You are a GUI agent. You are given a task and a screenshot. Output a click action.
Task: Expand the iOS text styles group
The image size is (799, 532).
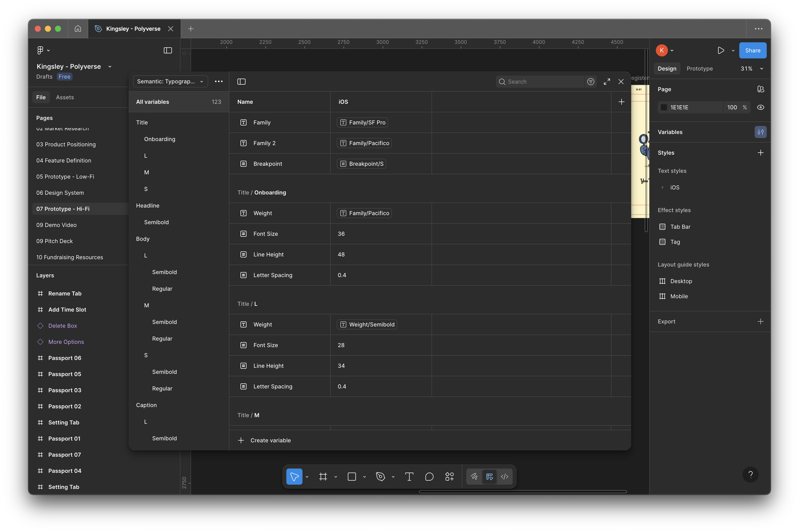tap(662, 187)
